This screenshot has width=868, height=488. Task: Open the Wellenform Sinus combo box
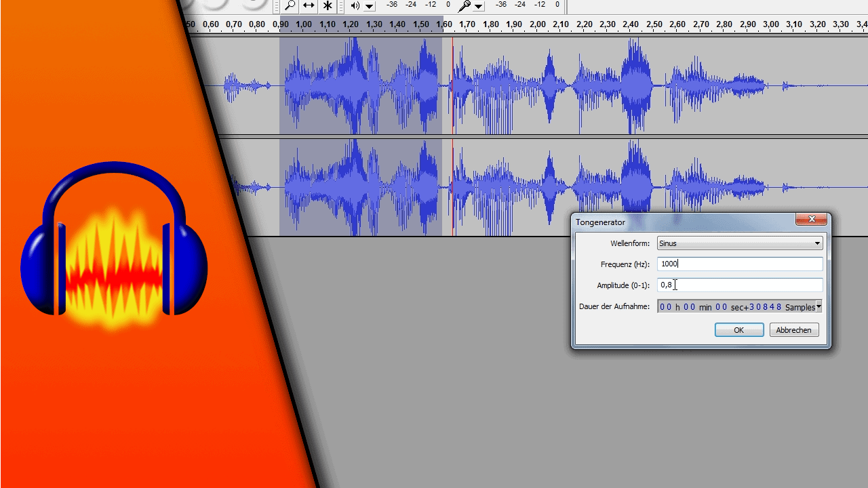[x=740, y=243]
